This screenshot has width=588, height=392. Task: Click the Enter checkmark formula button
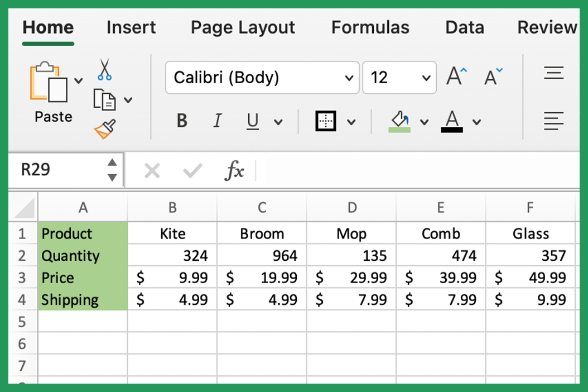pos(192,170)
